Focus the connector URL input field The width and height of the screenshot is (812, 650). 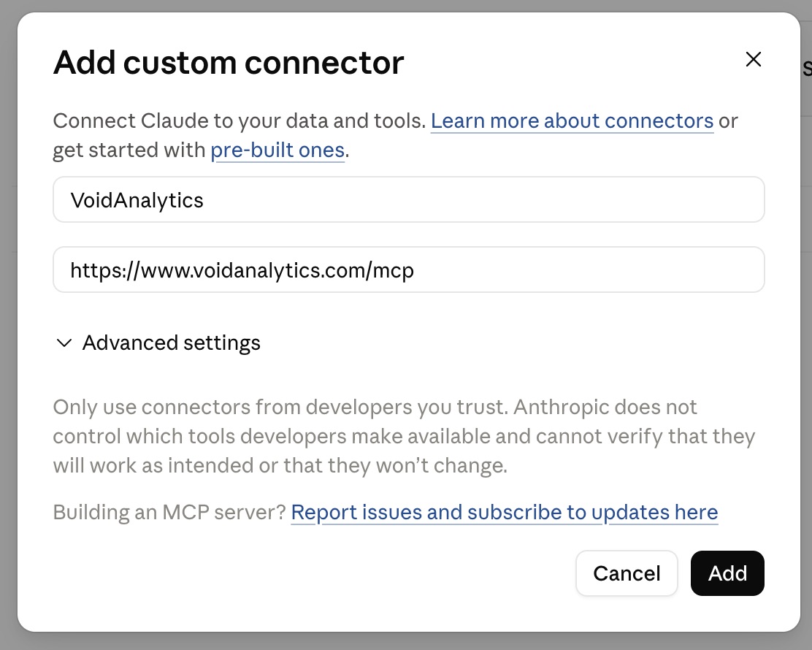coord(409,269)
